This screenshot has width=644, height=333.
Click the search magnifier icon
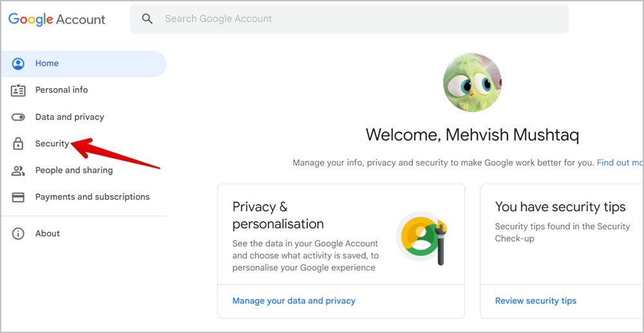147,19
